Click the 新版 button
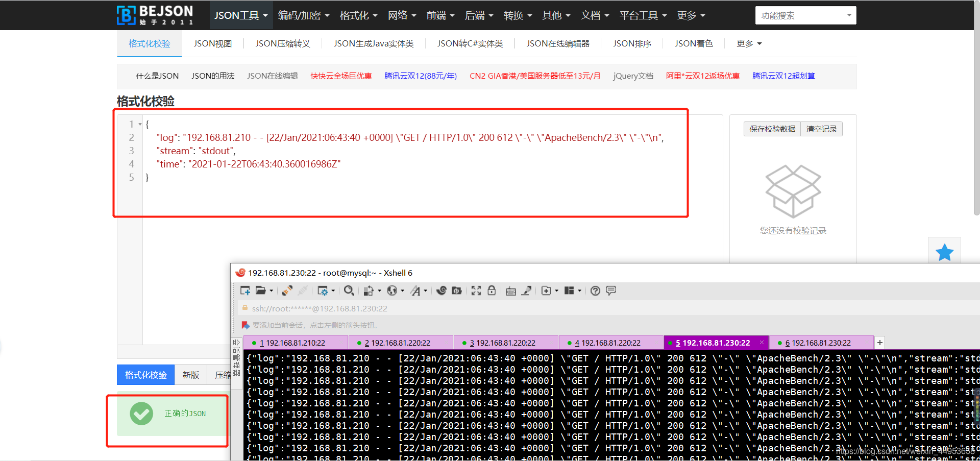The width and height of the screenshot is (980, 461). 191,375
